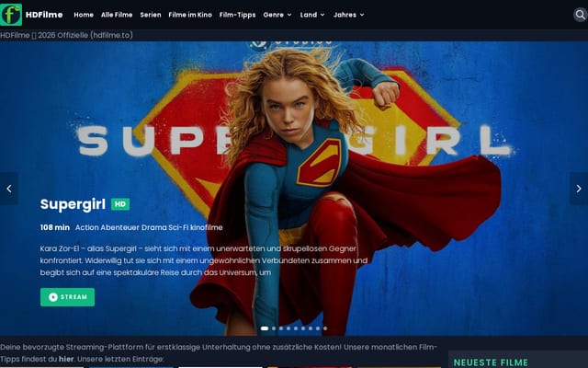Viewport: 588px width, 368px height.
Task: Select the Film-Tipps menu item
Action: tap(237, 15)
